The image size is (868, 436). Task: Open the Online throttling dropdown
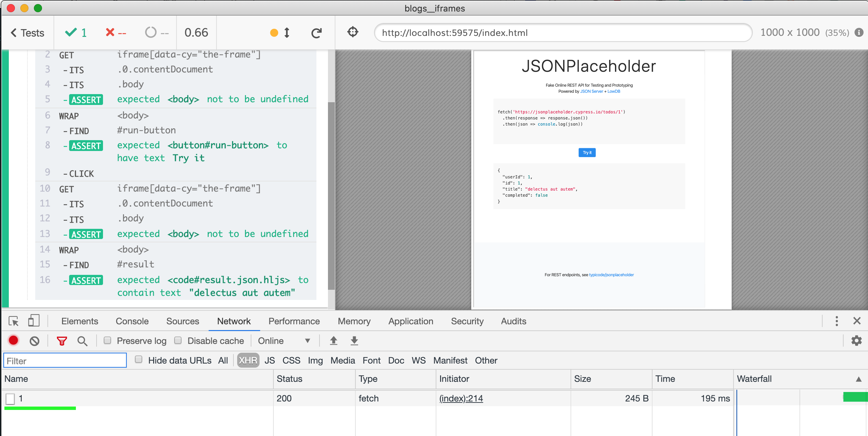click(x=284, y=341)
